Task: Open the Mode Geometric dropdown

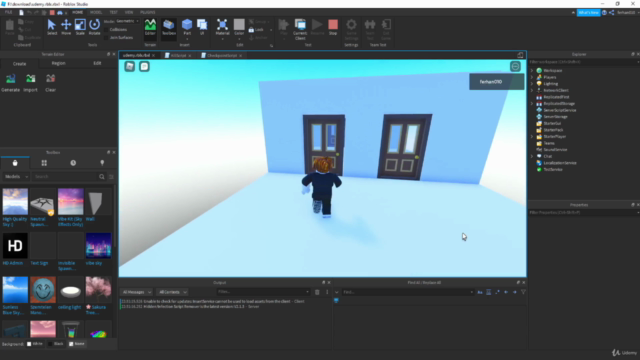Action: pyautogui.click(x=127, y=21)
